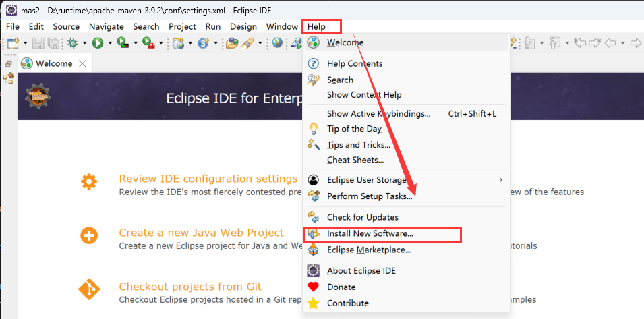Choose Check for Updates menu entry
Screen dimensions: 644x319
click(x=407, y=217)
